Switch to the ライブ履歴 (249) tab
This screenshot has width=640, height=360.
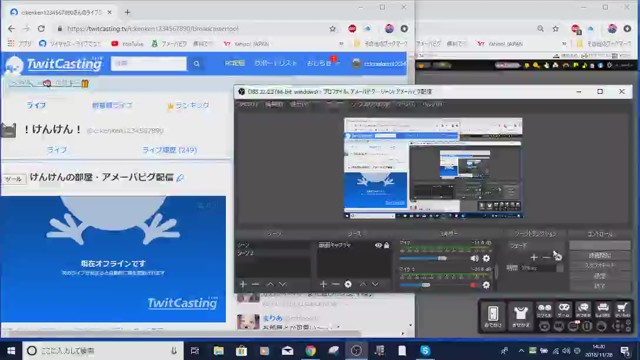(170, 150)
